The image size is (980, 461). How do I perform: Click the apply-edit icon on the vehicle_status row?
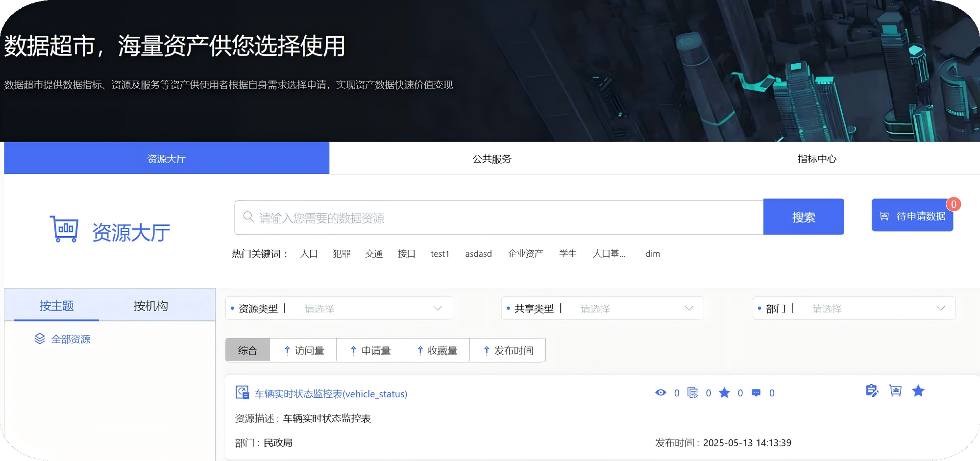872,391
